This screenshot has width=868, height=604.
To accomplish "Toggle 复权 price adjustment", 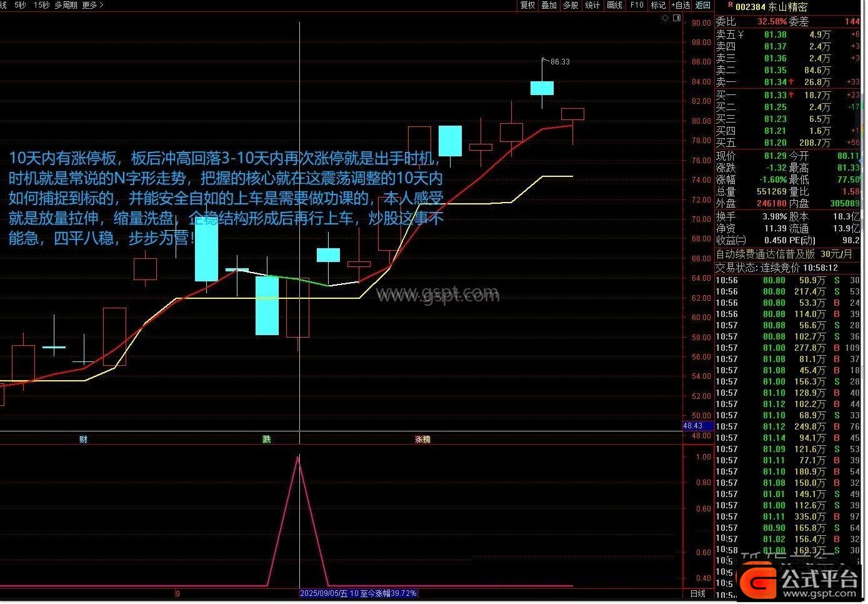I will tap(528, 5).
